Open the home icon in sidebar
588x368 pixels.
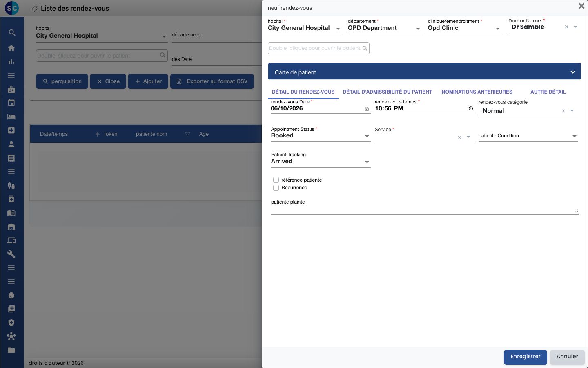[x=11, y=48]
